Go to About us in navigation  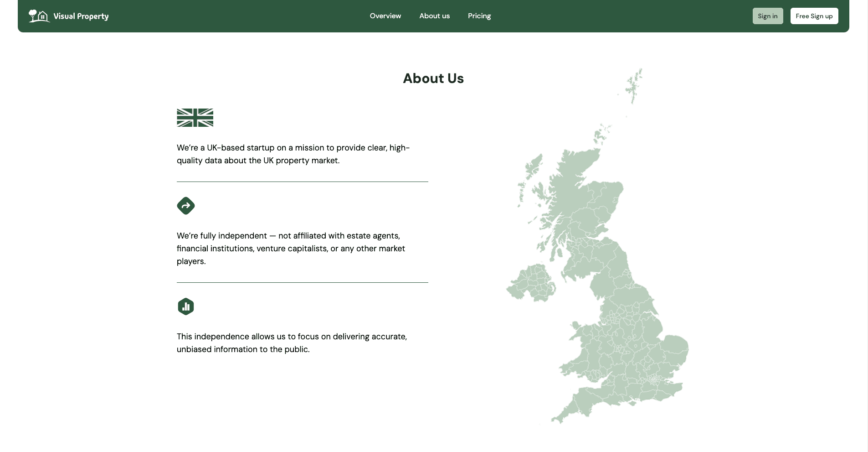click(x=435, y=16)
